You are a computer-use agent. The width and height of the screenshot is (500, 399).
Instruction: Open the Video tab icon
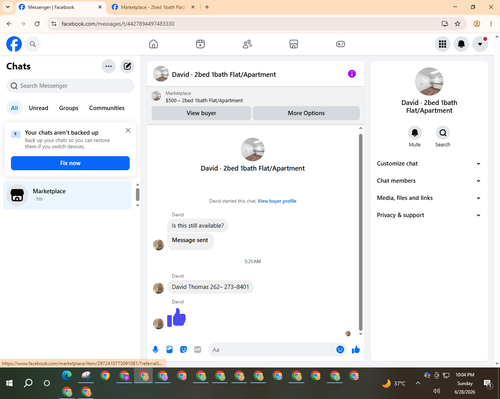[200, 44]
